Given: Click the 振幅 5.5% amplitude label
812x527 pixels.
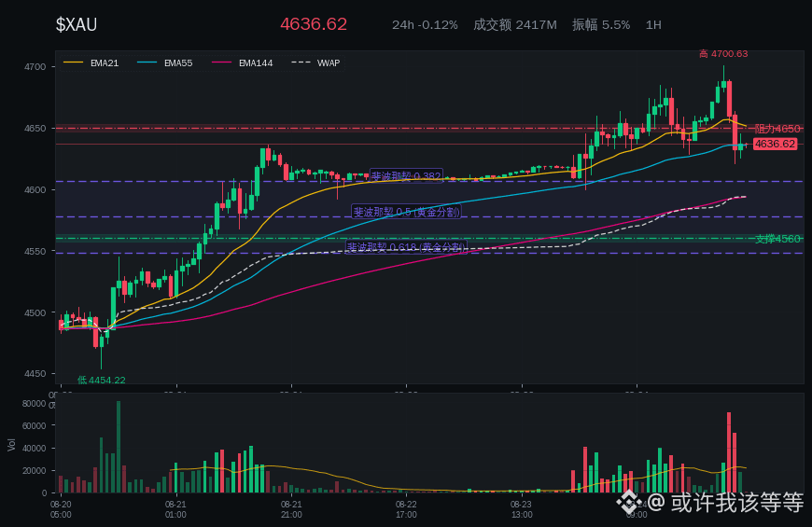Looking at the screenshot, I should pos(601,25).
